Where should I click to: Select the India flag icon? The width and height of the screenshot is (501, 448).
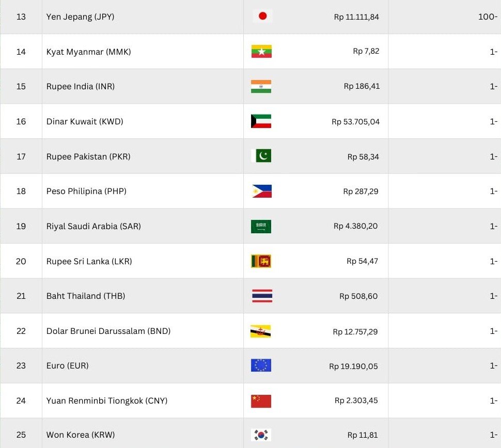coord(261,87)
